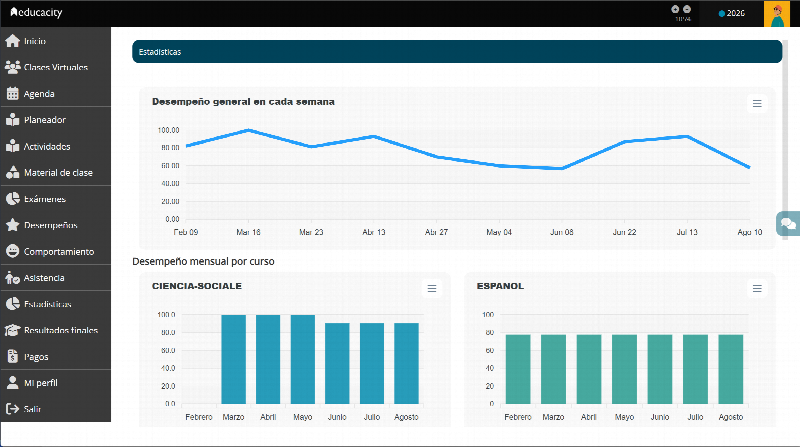This screenshot has height=447, width=800.
Task: Click the user avatar in top bar
Action: tap(777, 14)
